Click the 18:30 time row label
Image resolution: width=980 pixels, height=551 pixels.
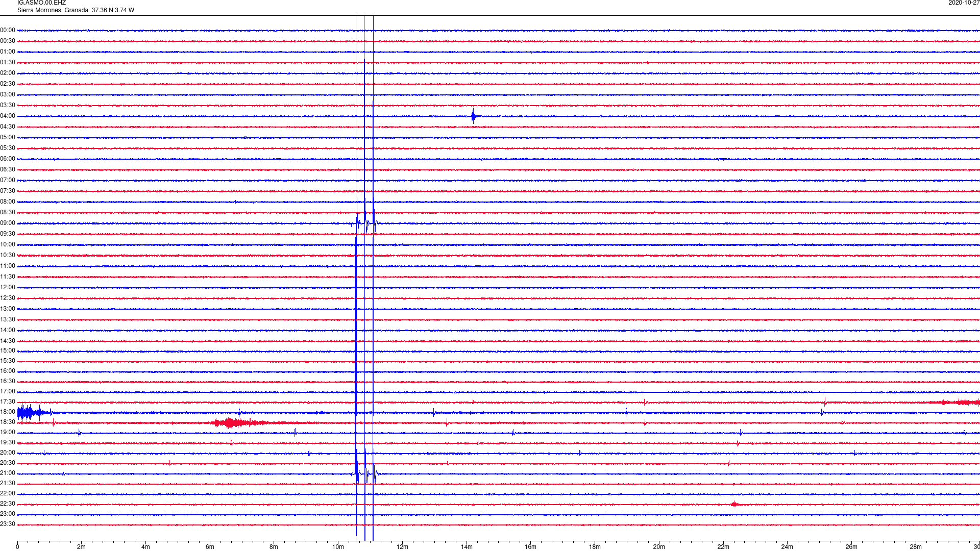click(8, 422)
